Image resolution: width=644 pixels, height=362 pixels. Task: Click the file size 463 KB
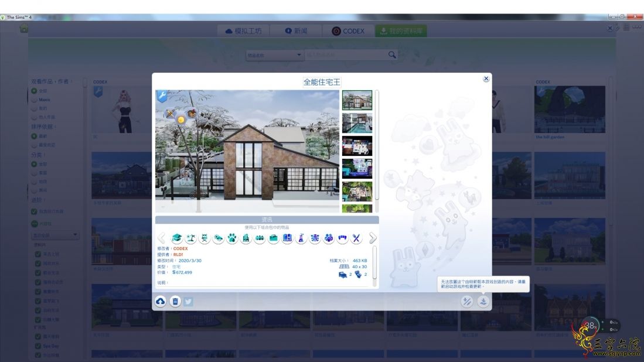360,261
